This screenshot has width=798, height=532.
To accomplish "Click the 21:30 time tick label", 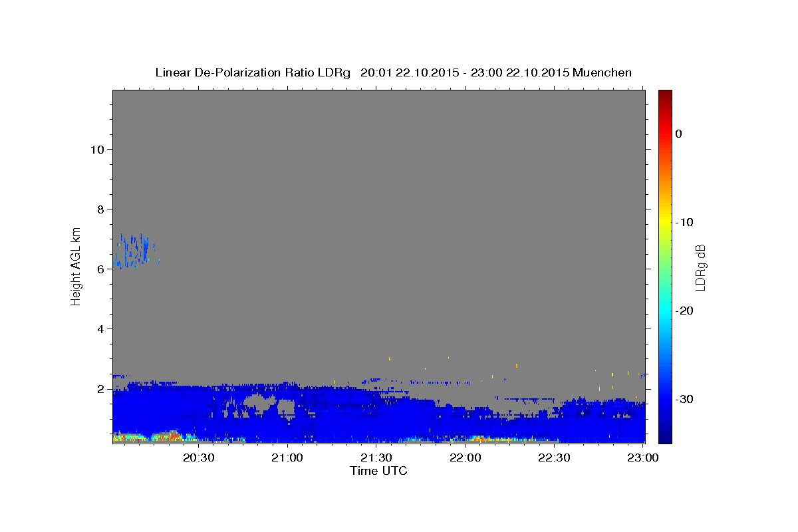I will (x=376, y=458).
